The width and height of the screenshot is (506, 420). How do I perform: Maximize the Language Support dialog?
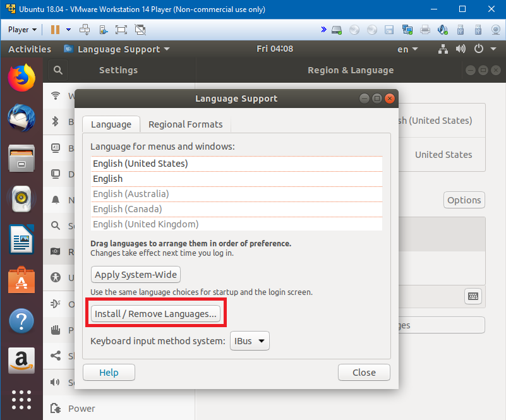click(377, 99)
